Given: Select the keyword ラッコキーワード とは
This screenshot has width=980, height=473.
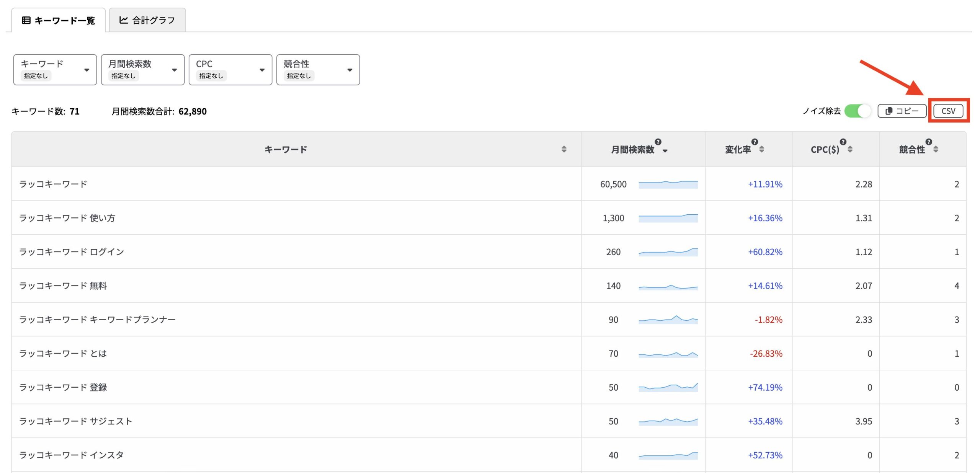Looking at the screenshot, I should tap(63, 354).
